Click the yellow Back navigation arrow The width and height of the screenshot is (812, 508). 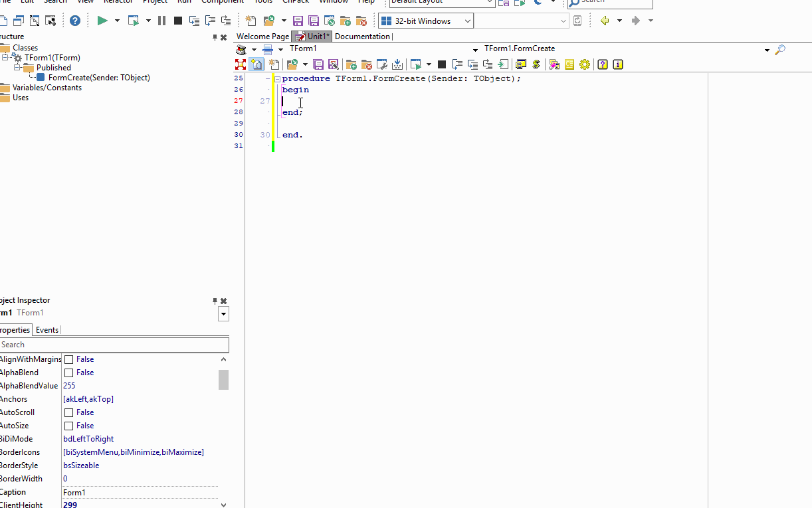pyautogui.click(x=605, y=21)
